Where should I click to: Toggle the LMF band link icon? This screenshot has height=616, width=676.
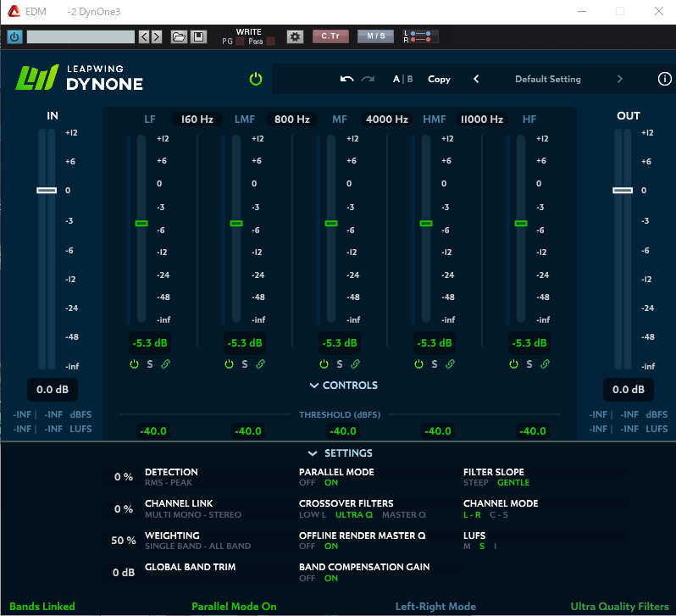pyautogui.click(x=260, y=364)
